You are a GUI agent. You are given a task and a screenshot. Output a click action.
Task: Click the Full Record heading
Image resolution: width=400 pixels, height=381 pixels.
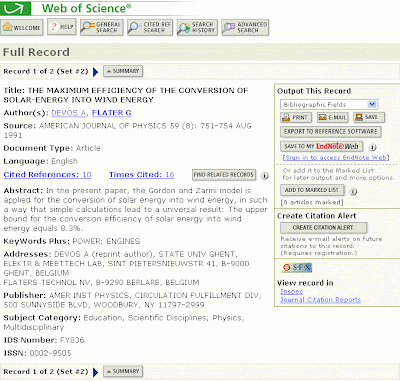(x=36, y=52)
